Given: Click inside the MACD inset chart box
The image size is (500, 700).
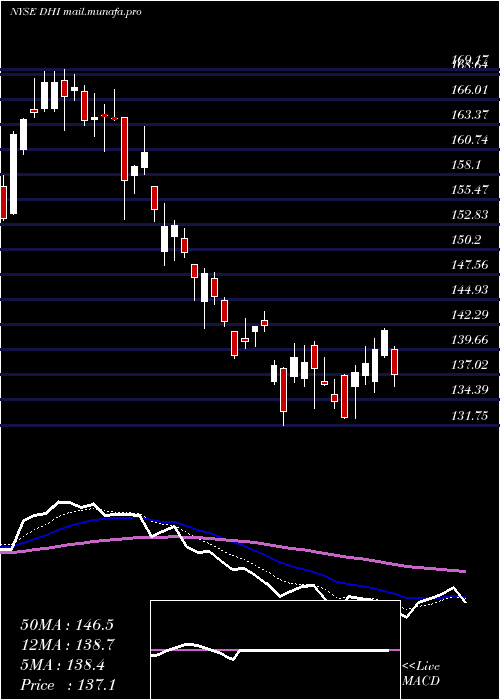Looking at the screenshot, I should tap(275, 650).
